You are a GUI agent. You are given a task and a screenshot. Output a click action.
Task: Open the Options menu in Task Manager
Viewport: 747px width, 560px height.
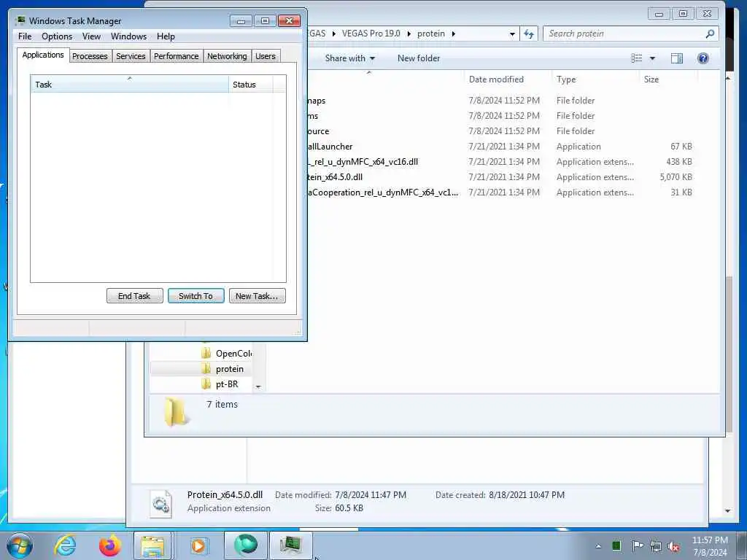click(57, 36)
